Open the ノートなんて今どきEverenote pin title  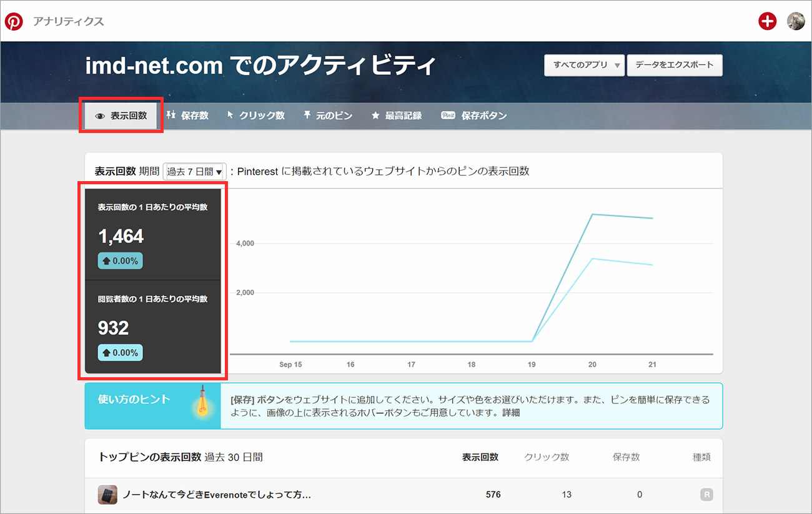tap(217, 495)
